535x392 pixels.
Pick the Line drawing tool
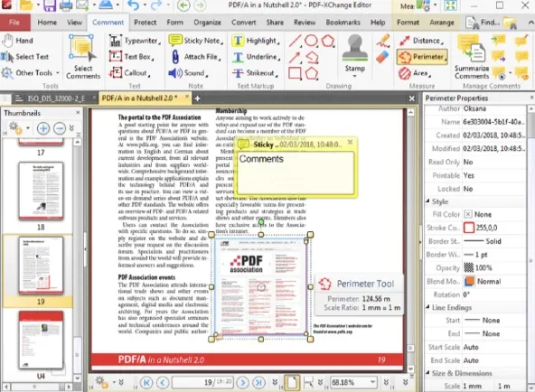[296, 41]
